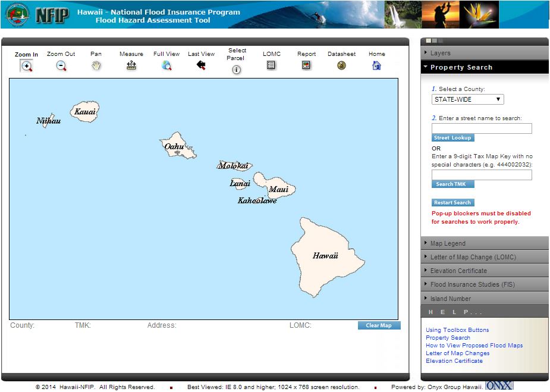Open the Measure tool

tap(131, 65)
